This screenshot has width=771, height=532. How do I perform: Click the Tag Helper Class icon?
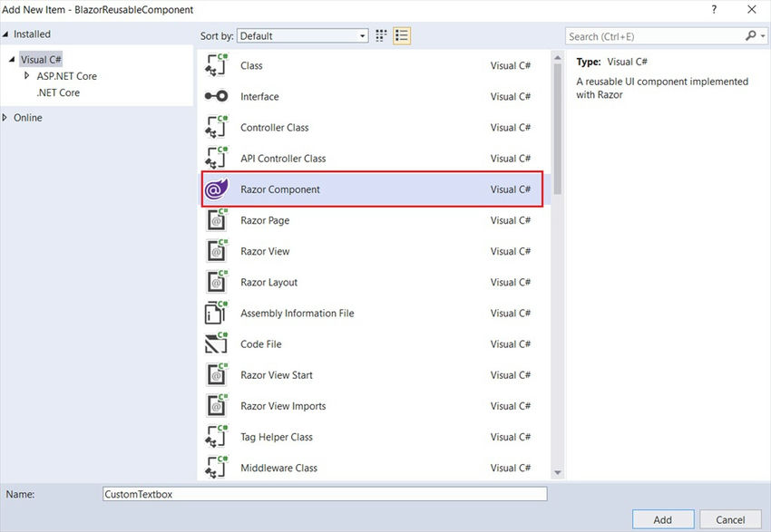pos(217,436)
